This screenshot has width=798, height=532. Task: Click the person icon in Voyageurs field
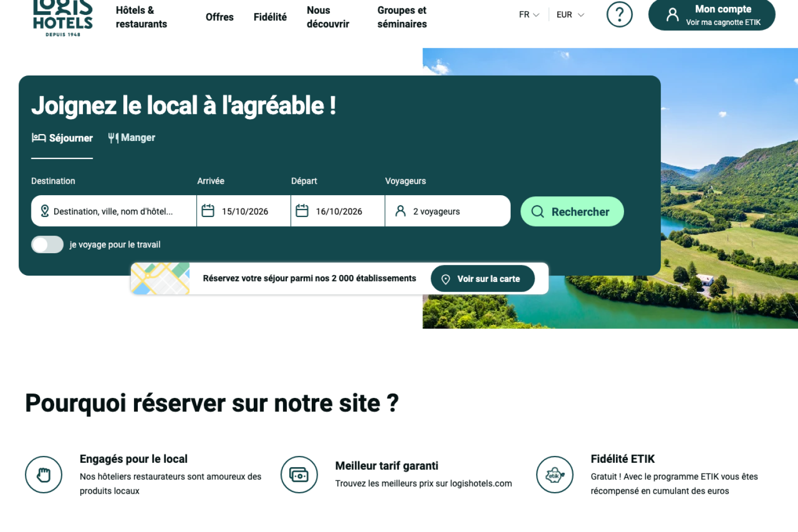click(x=401, y=211)
